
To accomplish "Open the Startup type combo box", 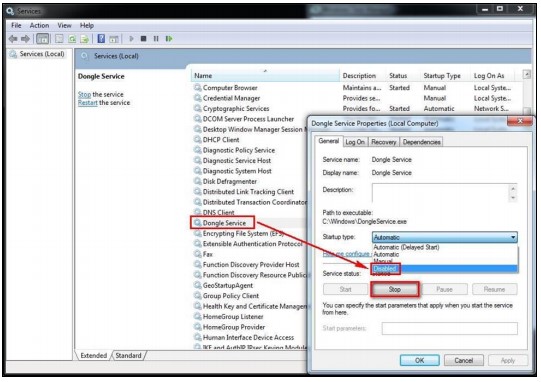I will [x=444, y=237].
